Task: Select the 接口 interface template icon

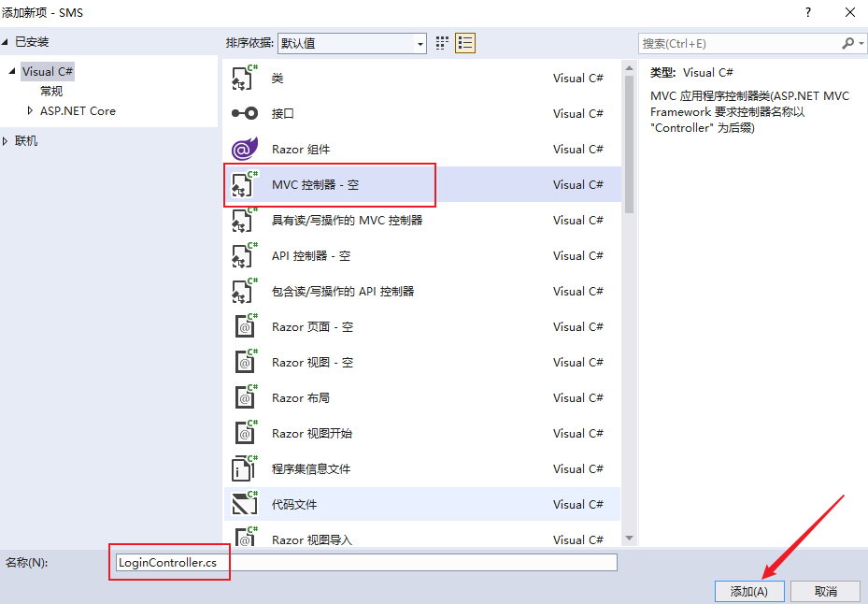Action: tap(245, 113)
